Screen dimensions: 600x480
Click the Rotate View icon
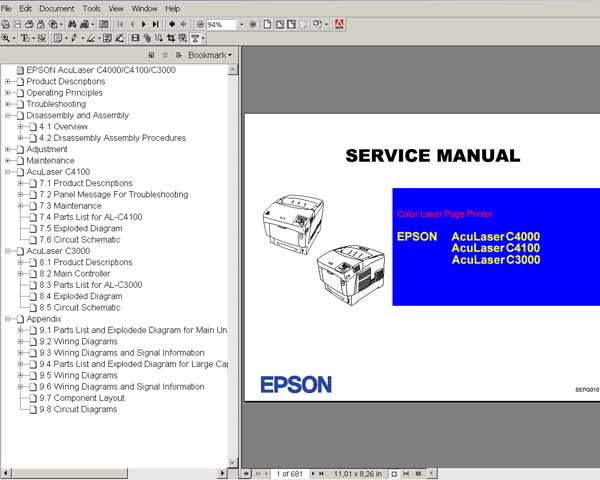pos(317,24)
